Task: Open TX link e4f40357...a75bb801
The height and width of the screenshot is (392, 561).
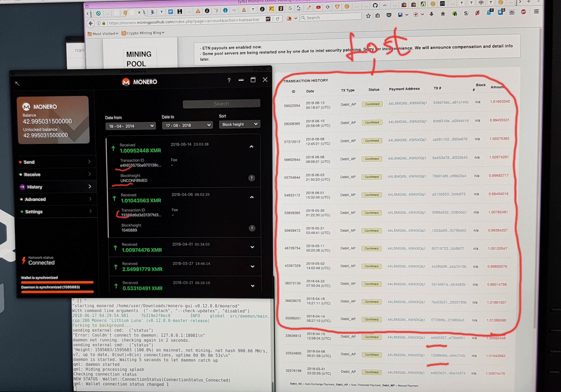Action: point(448,338)
